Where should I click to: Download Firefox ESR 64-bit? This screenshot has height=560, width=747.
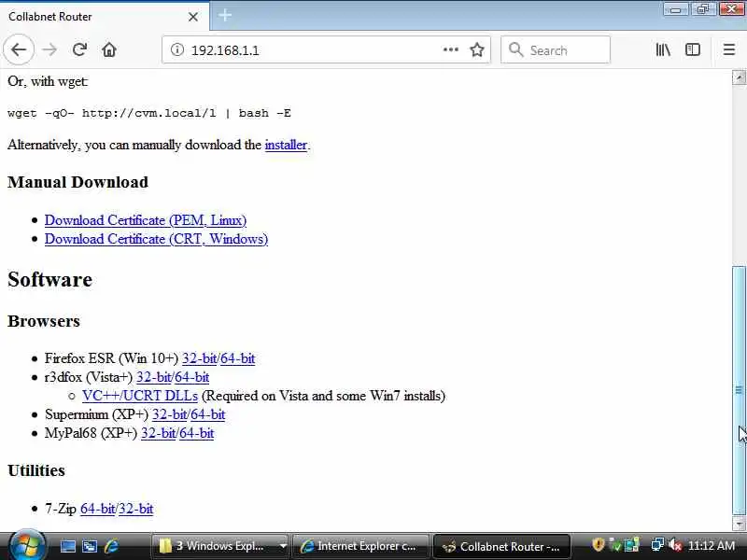click(x=237, y=358)
